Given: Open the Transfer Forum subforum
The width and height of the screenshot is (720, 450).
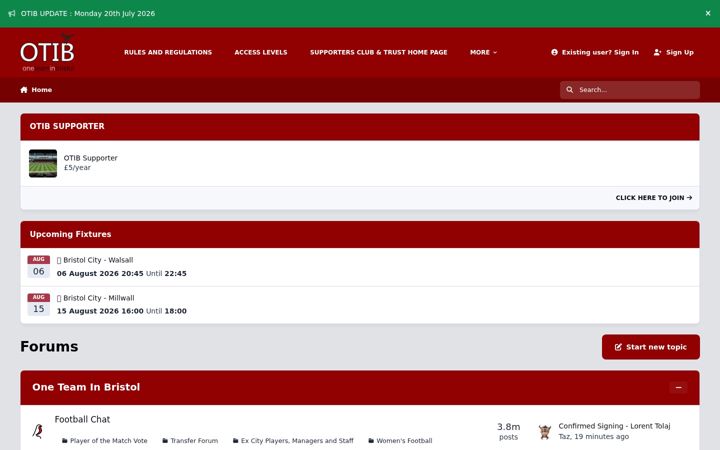Looking at the screenshot, I should click(x=194, y=441).
